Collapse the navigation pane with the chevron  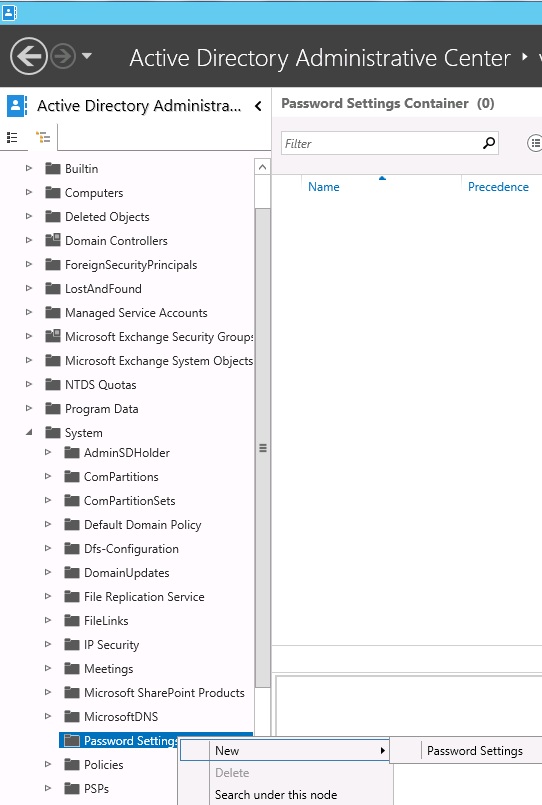(x=258, y=106)
